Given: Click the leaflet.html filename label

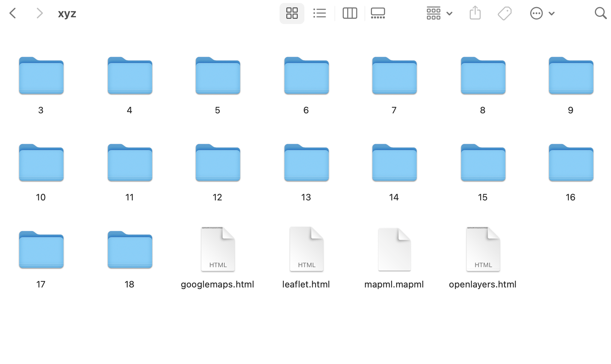Looking at the screenshot, I should [x=306, y=284].
